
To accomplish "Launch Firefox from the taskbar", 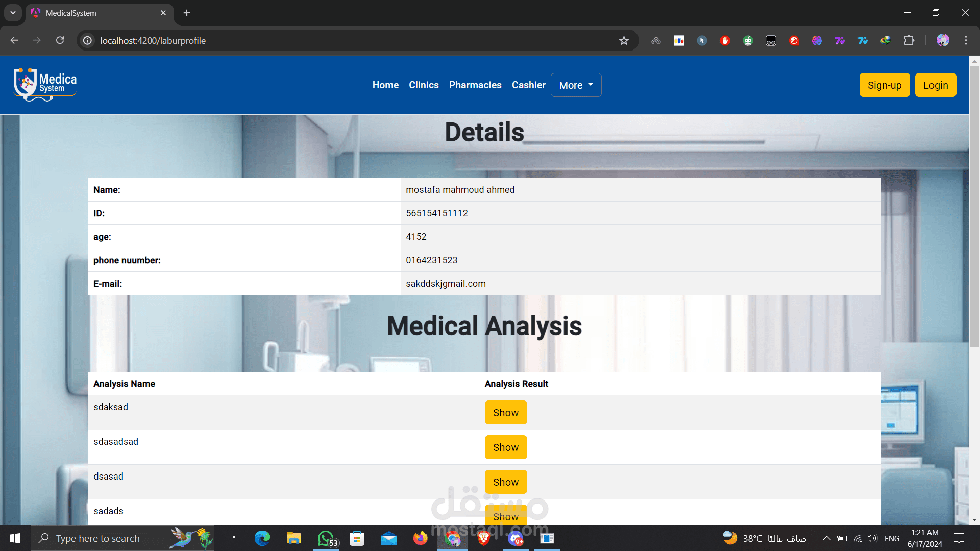I will coord(420,538).
